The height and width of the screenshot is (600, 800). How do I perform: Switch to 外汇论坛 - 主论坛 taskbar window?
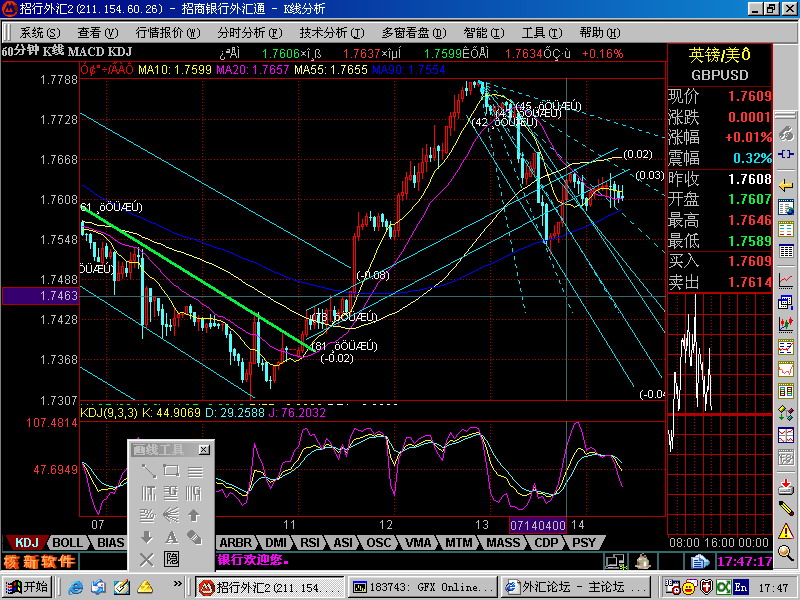click(576, 587)
